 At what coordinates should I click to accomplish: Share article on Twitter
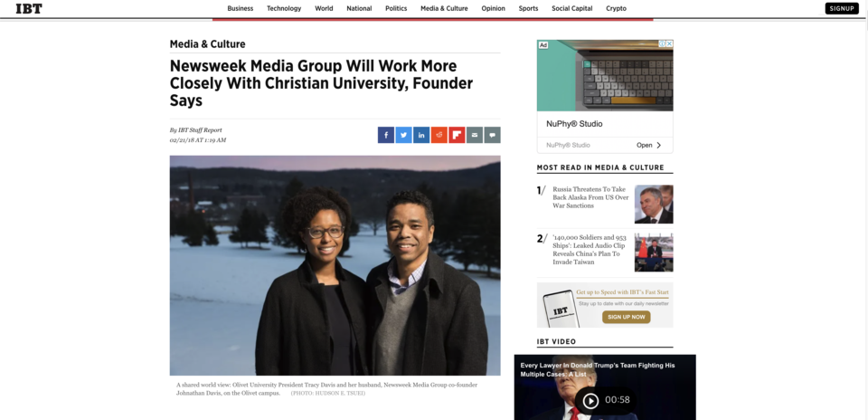(x=403, y=135)
